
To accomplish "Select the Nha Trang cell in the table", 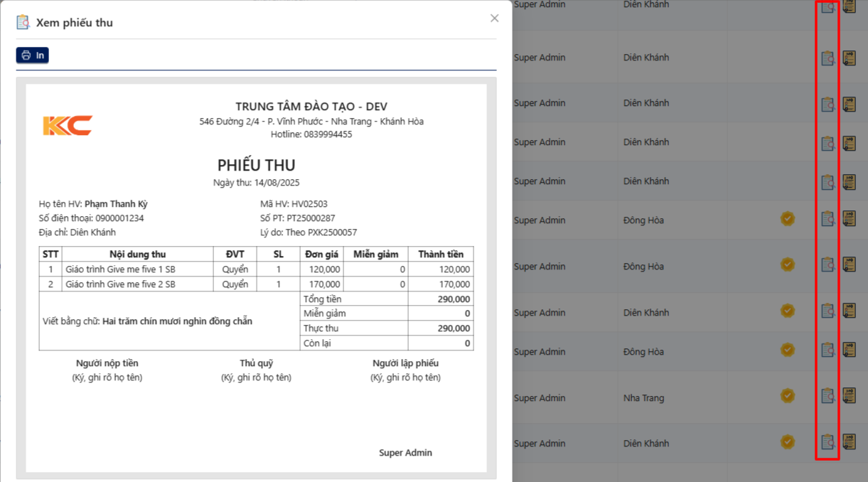I will click(643, 398).
